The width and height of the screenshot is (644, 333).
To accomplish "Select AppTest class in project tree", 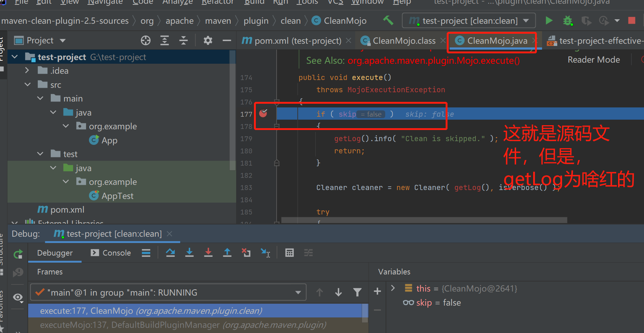I will (x=111, y=196).
